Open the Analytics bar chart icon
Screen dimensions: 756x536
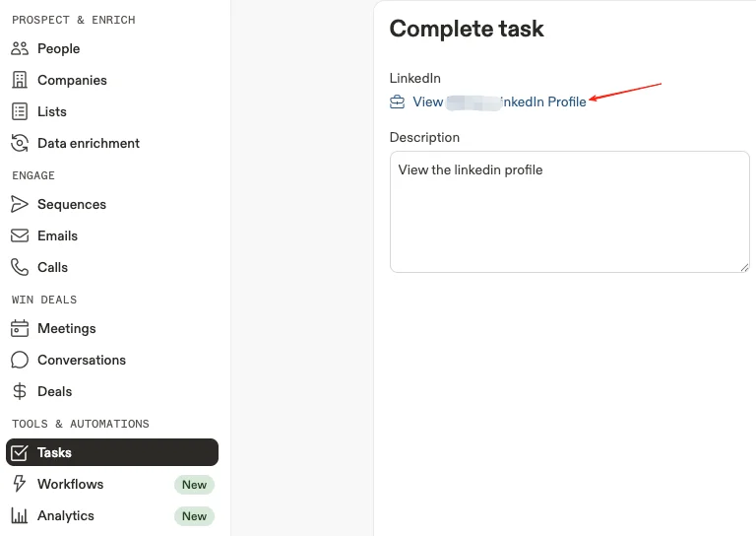click(20, 515)
